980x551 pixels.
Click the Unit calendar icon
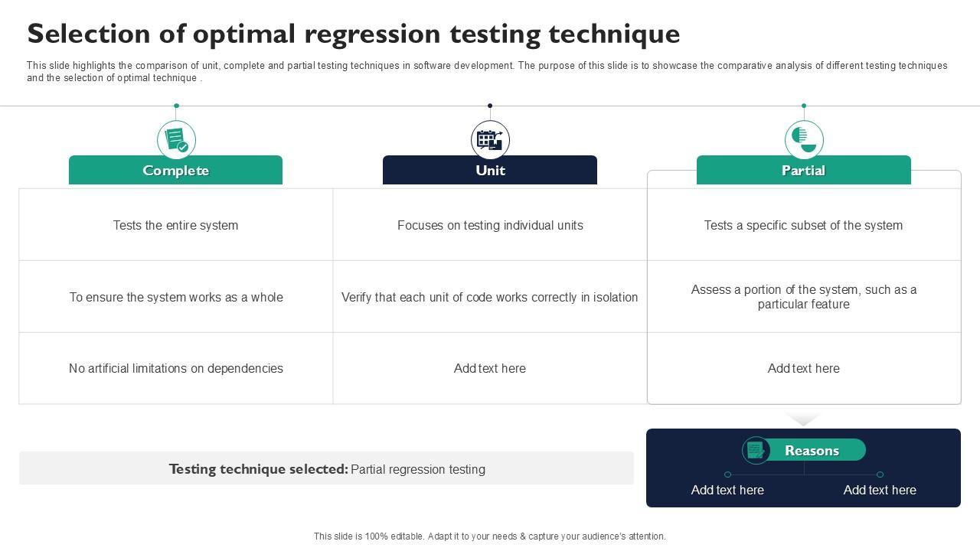[x=490, y=140]
